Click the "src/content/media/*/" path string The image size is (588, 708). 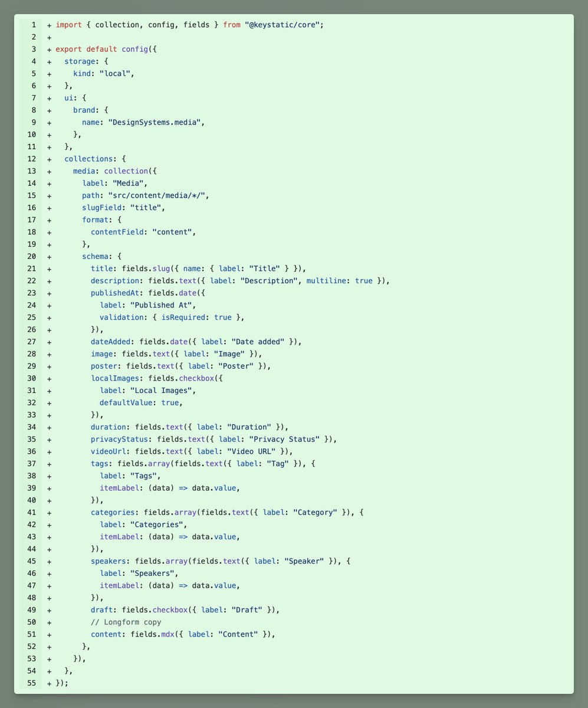[156, 195]
